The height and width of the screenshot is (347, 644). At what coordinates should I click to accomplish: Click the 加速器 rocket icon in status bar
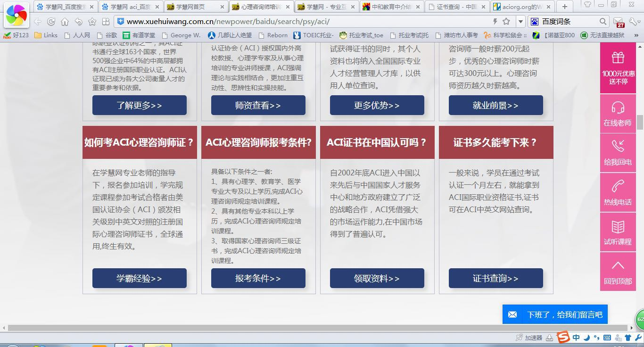click(519, 338)
